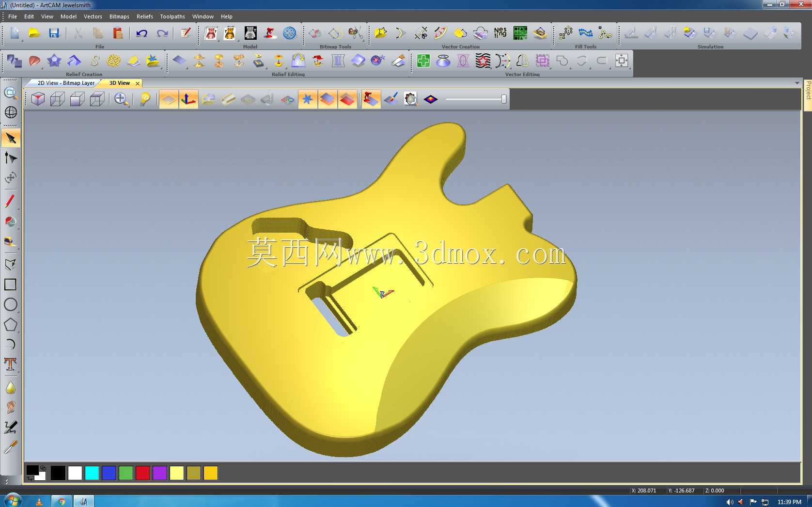Select the S-shaped sweep relief icon
This screenshot has width=812, height=507.
(94, 61)
